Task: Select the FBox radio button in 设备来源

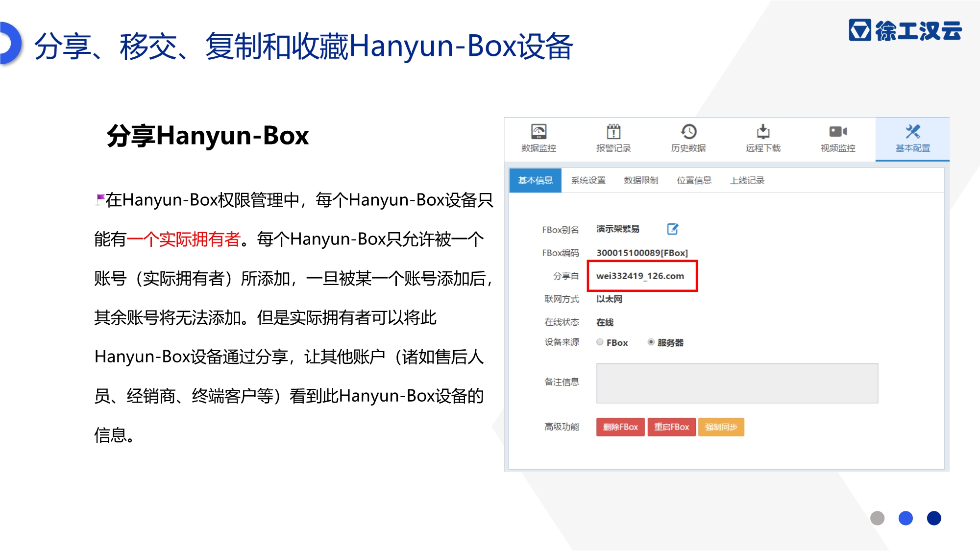Action: pos(600,342)
